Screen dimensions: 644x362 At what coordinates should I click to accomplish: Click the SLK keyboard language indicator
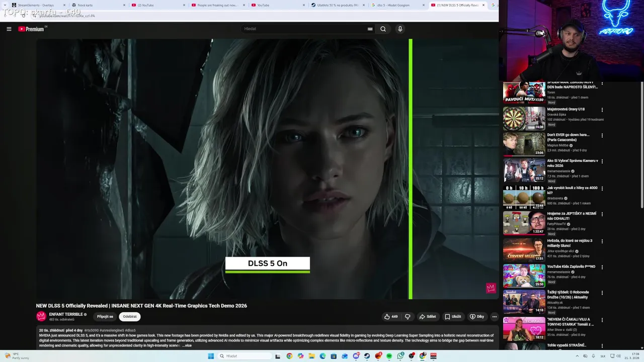coord(603,356)
